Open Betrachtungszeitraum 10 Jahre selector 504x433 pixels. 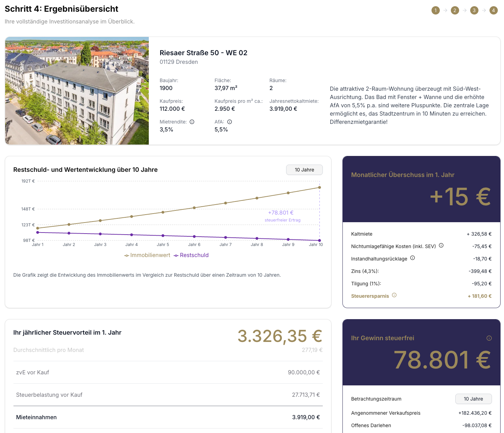coord(473,398)
